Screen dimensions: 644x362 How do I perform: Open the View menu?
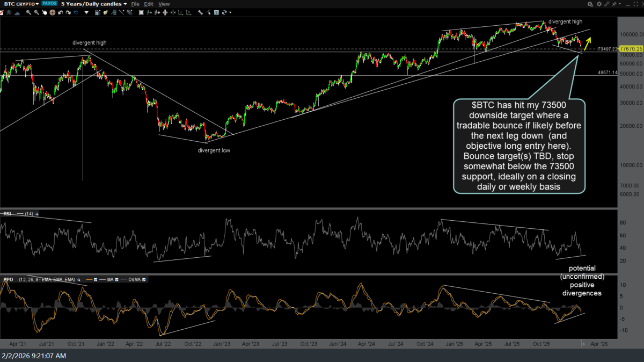(164, 4)
